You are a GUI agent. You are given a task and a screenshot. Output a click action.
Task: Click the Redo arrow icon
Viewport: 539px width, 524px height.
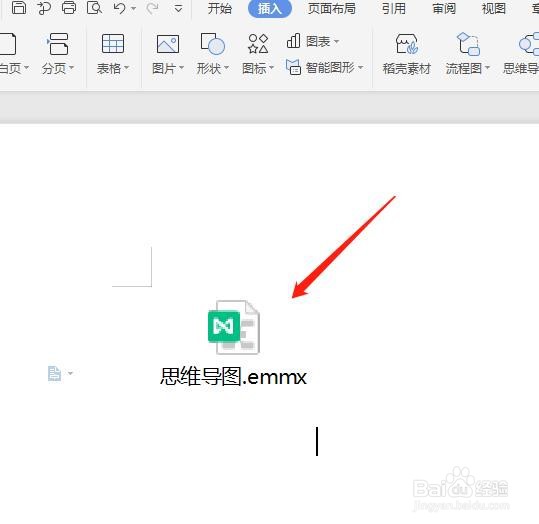152,8
